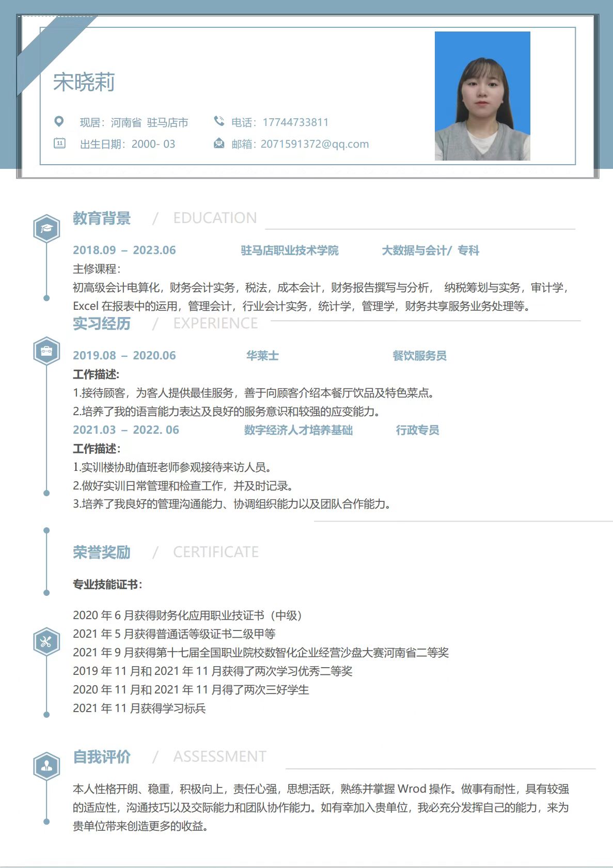
Task: Click the EDUCATION heading text
Action: pos(215,218)
